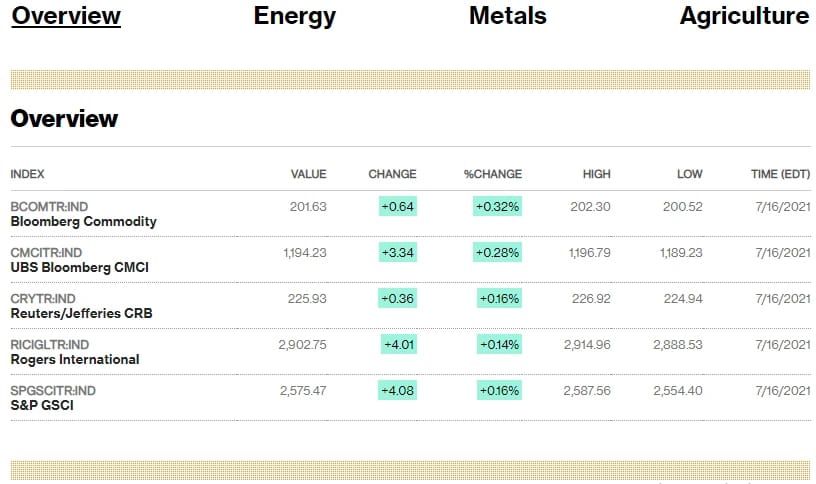
Task: Click the green +0.64 change badge
Action: pos(398,207)
